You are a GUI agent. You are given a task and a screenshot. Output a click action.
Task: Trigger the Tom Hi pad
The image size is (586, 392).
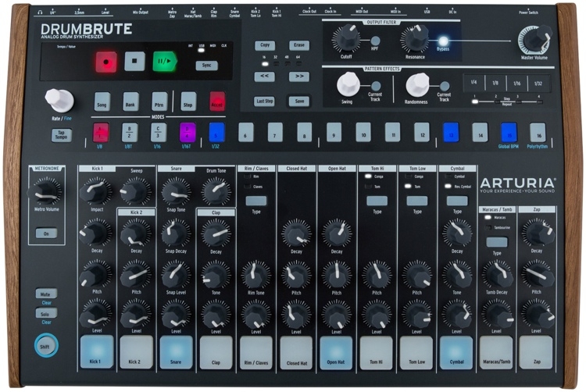point(377,352)
